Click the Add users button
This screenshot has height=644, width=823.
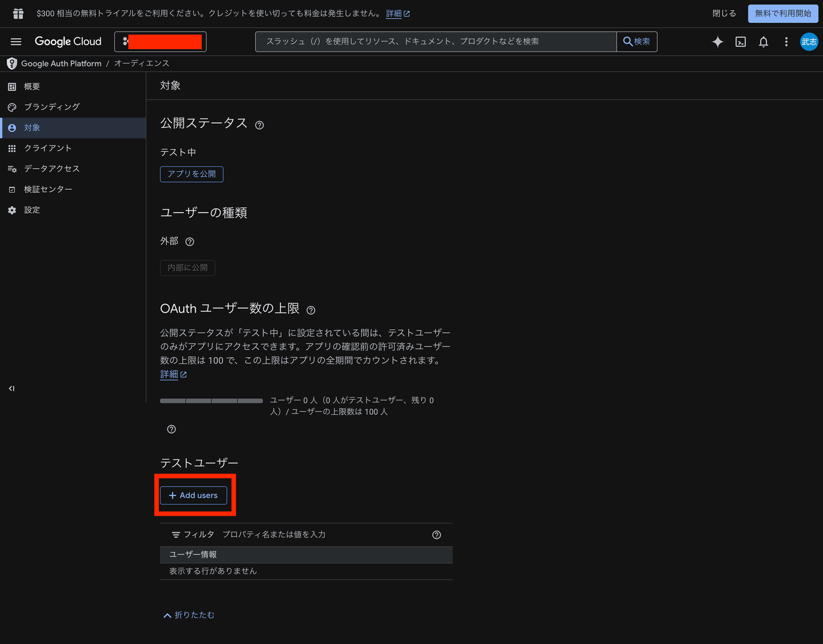pos(193,495)
